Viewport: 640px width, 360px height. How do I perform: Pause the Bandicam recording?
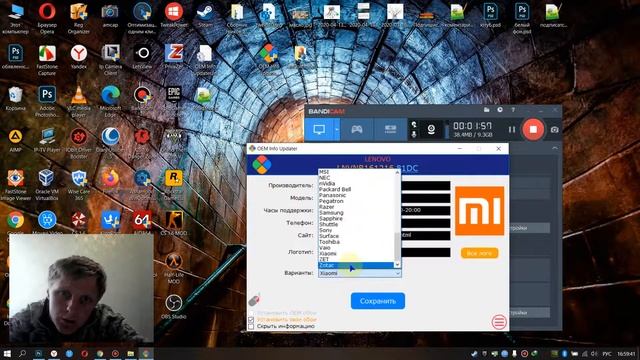tap(512, 130)
